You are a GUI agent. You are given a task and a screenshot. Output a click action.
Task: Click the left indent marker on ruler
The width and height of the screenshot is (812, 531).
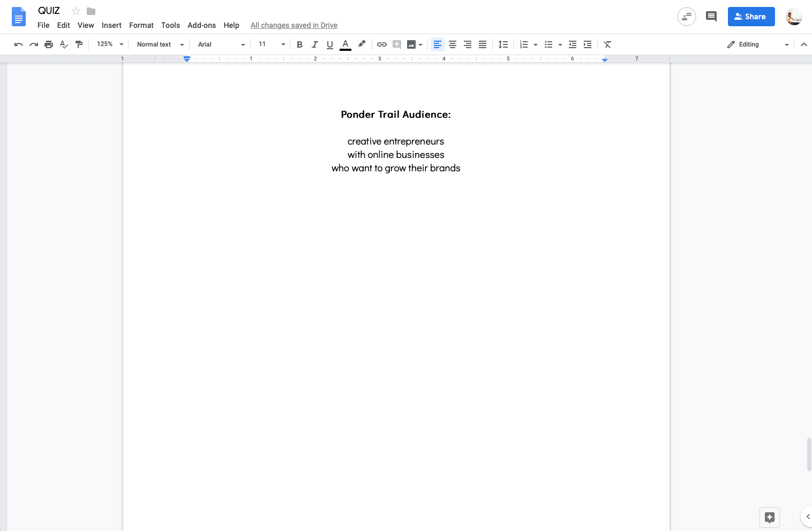coord(187,59)
